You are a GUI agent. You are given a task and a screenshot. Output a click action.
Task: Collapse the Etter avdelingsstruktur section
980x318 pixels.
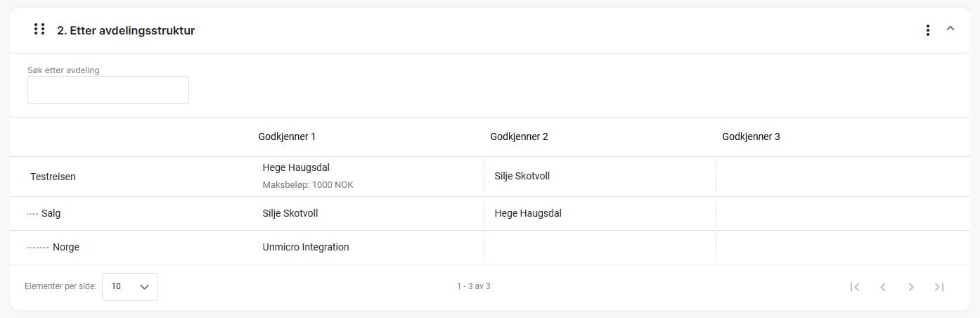tap(950, 29)
